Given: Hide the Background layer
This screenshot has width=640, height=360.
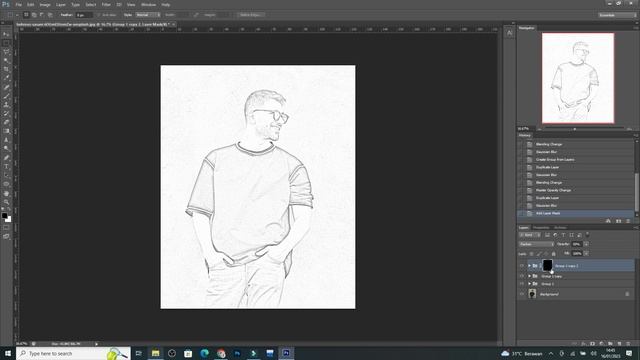Looking at the screenshot, I should point(522,294).
